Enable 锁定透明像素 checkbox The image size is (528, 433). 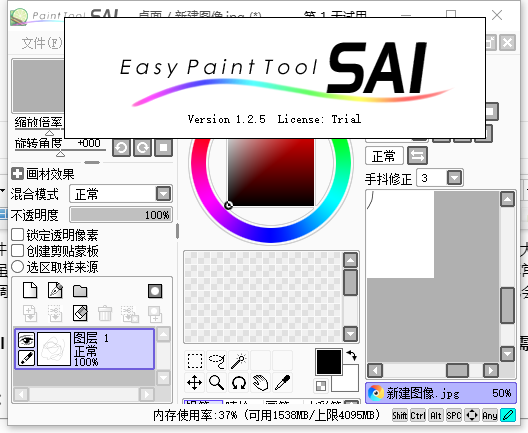click(x=18, y=235)
